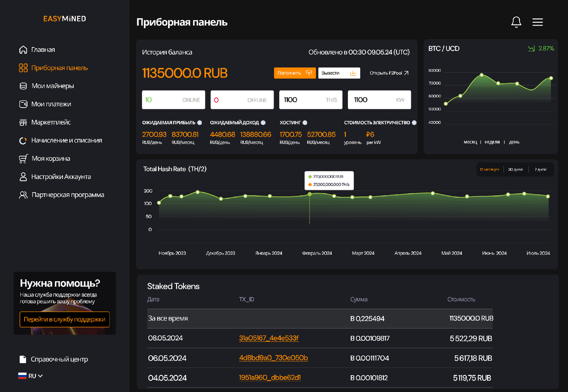
Task: Open transaction 4d8bd9a0_730e050b link
Action: [x=274, y=358]
